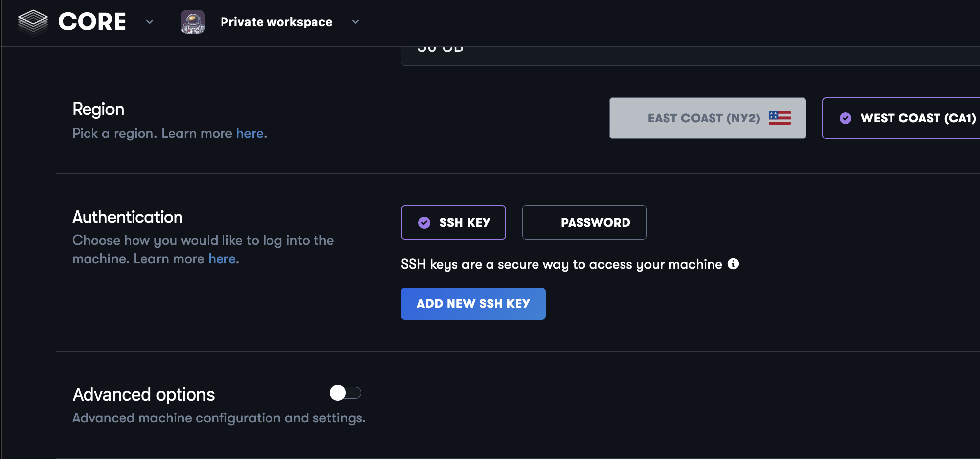This screenshot has height=459, width=980.
Task: Click the CORE stacked layers logo
Action: click(33, 22)
